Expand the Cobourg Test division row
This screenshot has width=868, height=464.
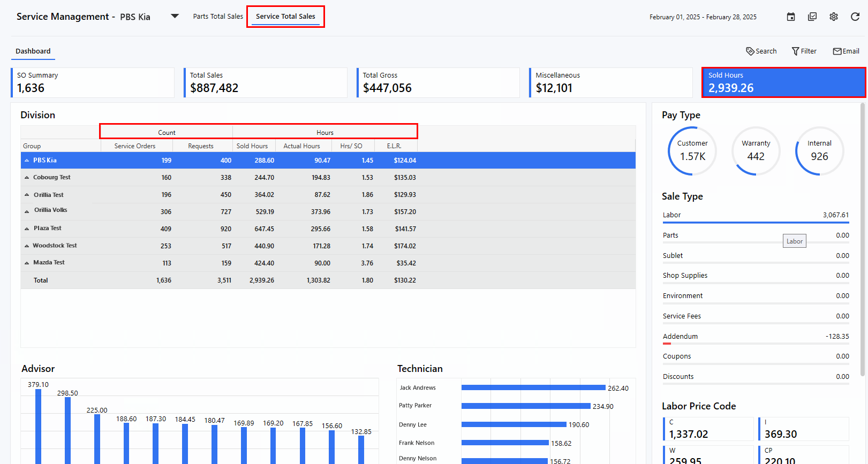click(x=27, y=178)
